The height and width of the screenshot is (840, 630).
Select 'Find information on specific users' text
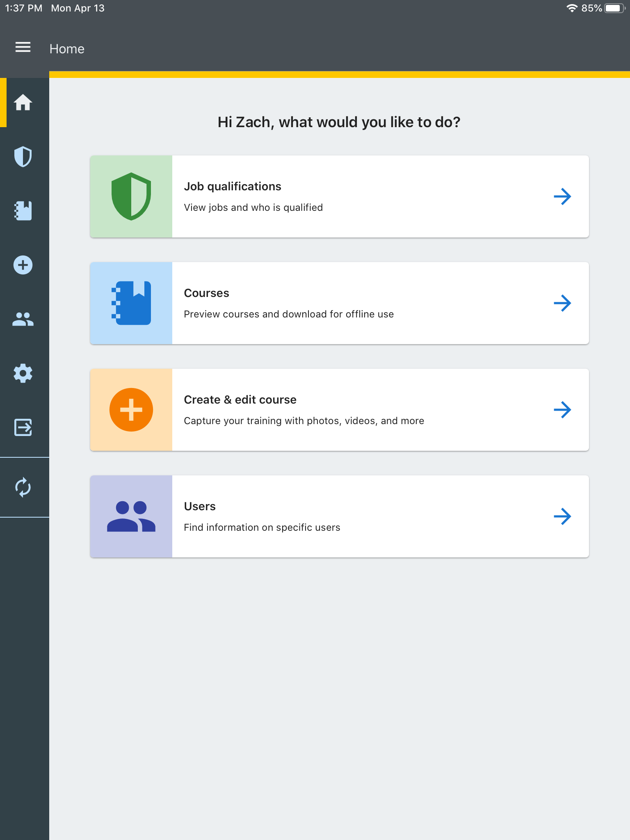[x=262, y=527]
